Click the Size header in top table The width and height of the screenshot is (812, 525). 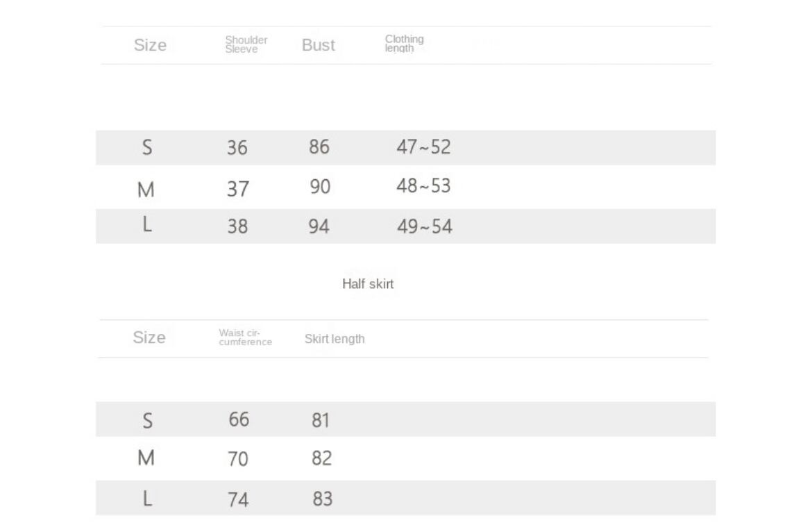coord(150,45)
